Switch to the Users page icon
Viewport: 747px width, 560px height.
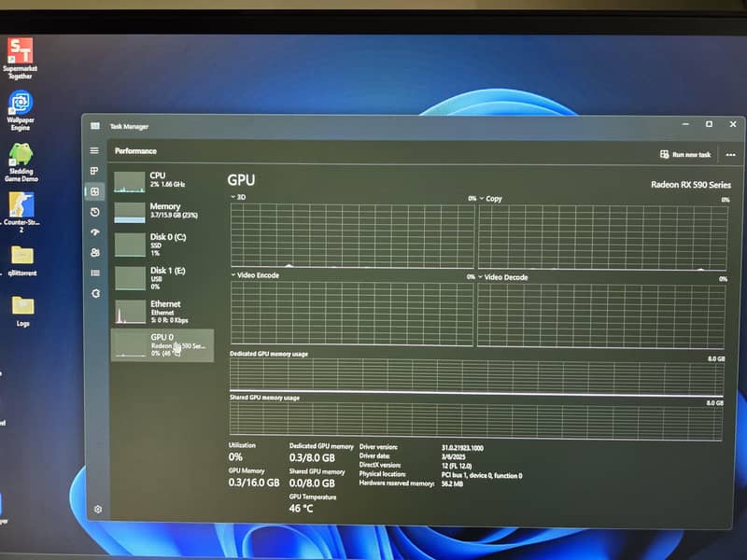(x=94, y=252)
